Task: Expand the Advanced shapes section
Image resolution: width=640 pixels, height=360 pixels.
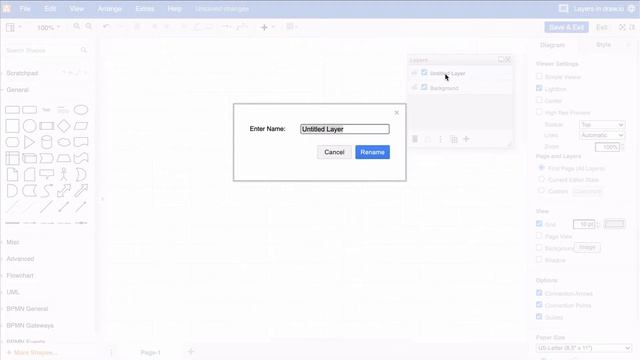Action: point(20,259)
